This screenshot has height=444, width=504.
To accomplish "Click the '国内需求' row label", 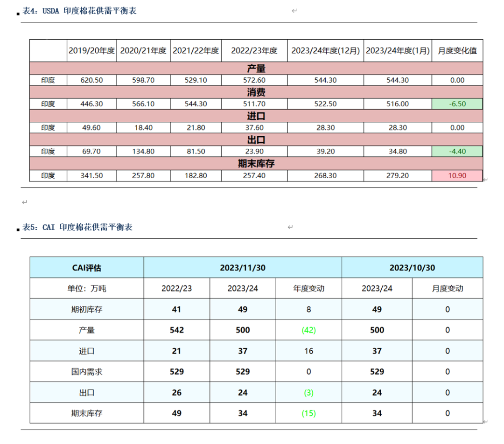I will click(x=87, y=372).
